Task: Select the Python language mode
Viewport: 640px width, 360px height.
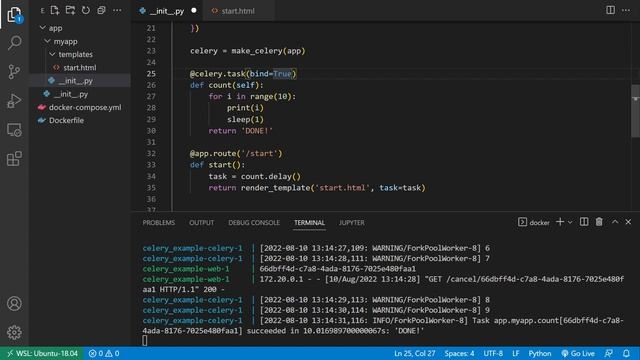Action: (540, 353)
